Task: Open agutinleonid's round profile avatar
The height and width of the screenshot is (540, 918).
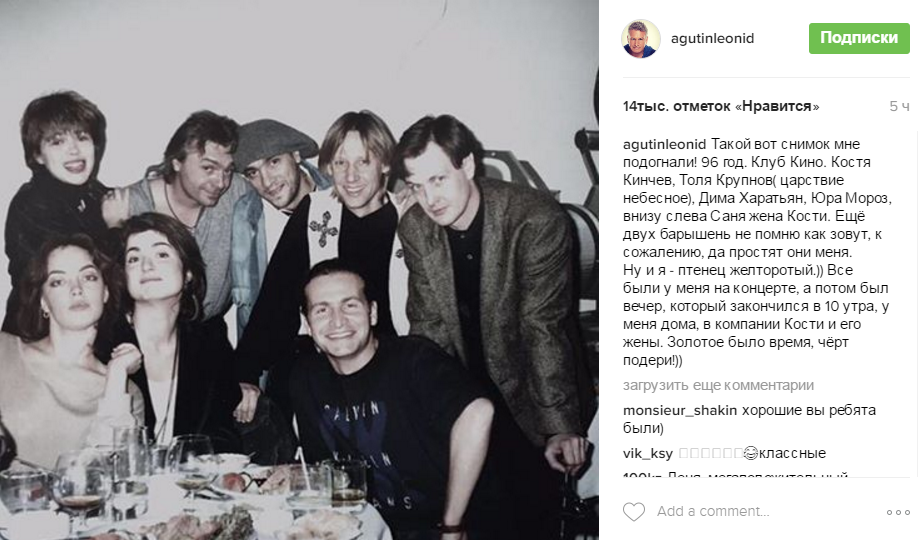Action: pyautogui.click(x=640, y=39)
